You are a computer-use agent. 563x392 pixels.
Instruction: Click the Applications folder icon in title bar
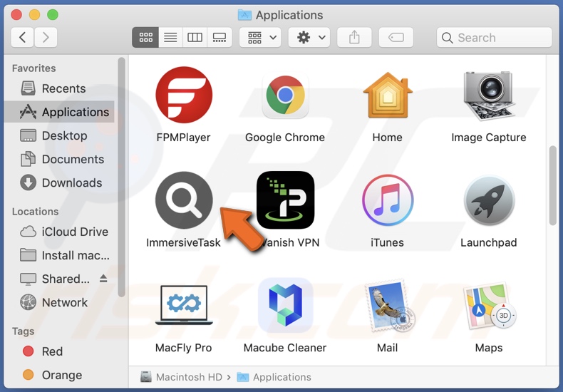244,15
